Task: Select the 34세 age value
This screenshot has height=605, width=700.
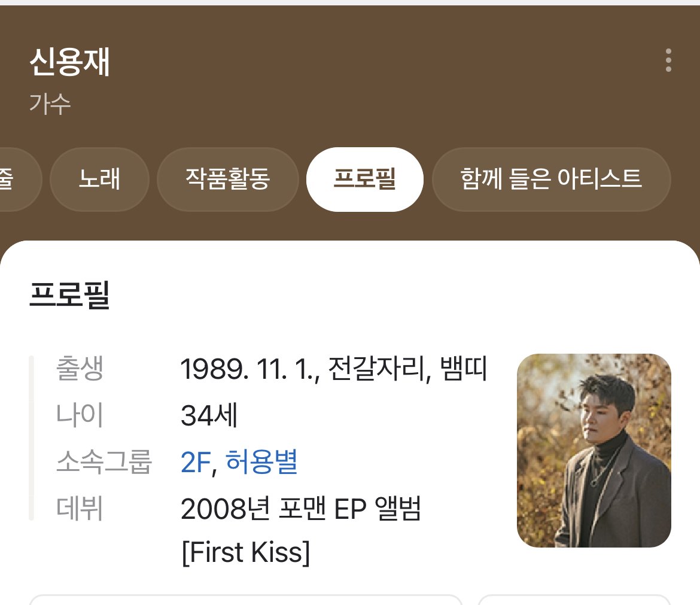Action: [209, 416]
